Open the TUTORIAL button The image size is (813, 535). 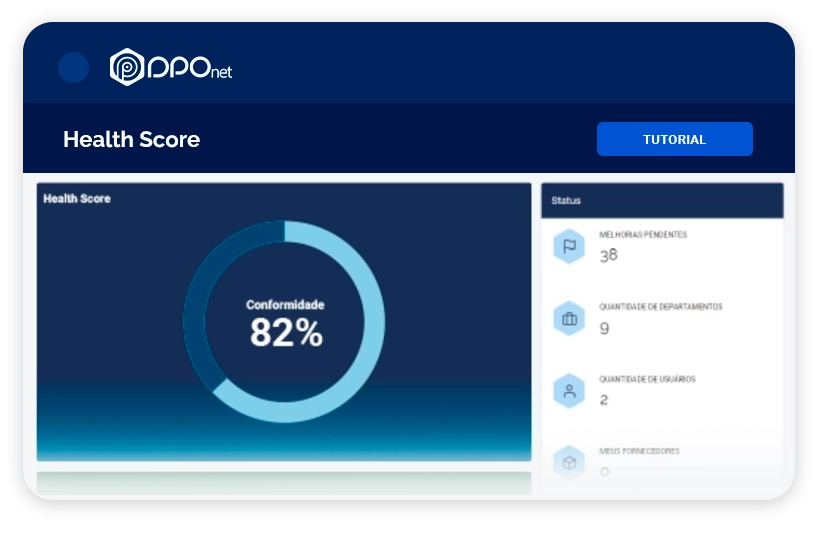(x=675, y=139)
